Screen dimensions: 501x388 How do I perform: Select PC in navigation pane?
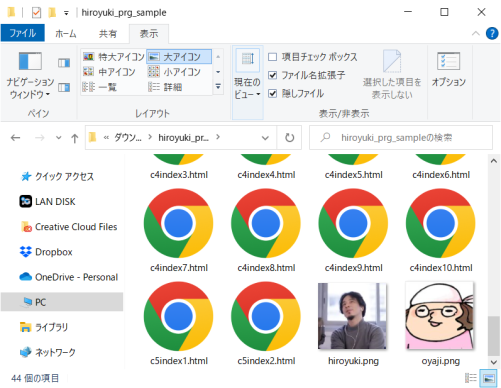click(x=62, y=302)
